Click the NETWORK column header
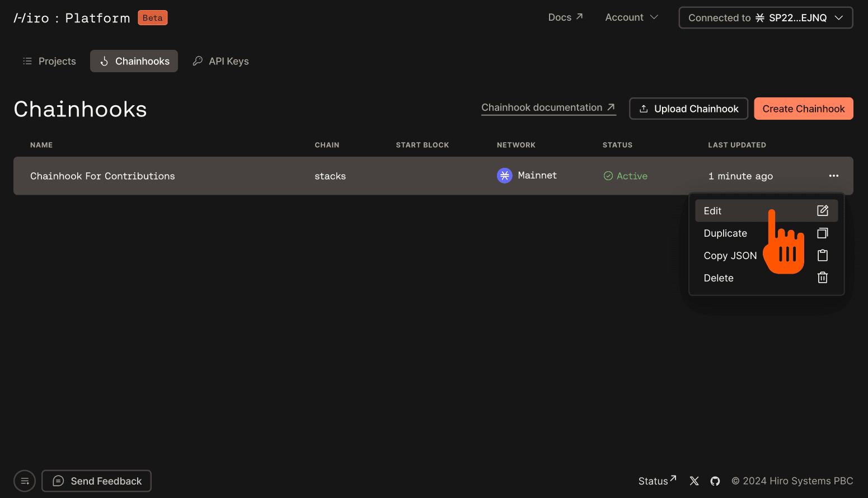The height and width of the screenshot is (498, 868). pos(516,145)
